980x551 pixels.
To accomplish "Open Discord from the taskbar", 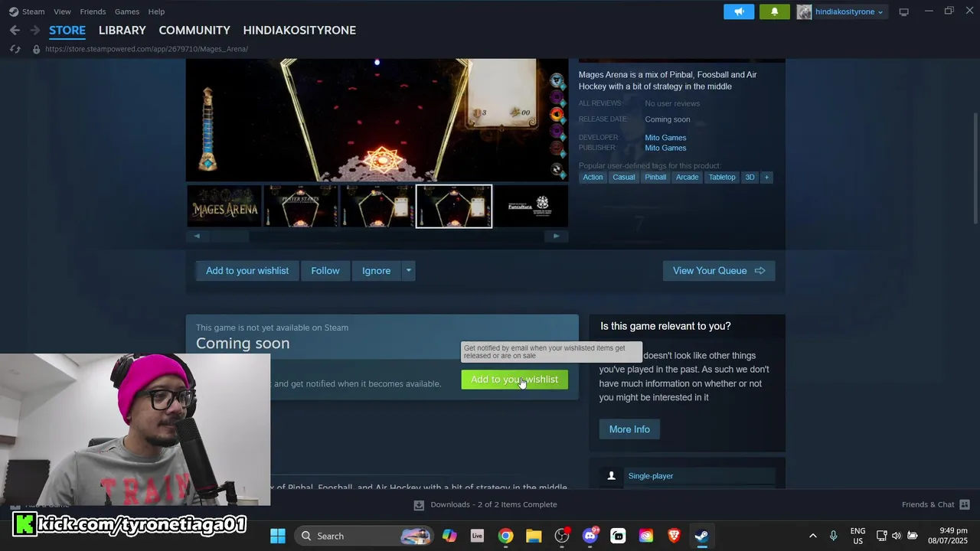I will click(x=590, y=536).
